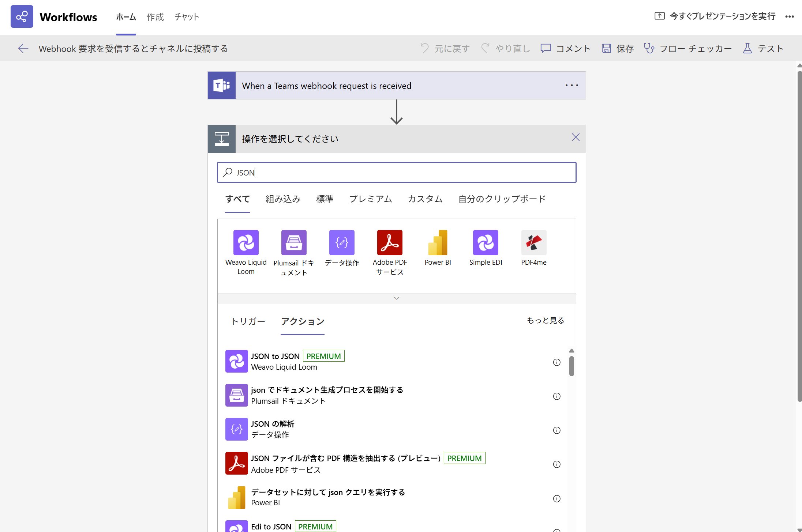
Task: Click the やり直し redo button
Action: point(505,48)
